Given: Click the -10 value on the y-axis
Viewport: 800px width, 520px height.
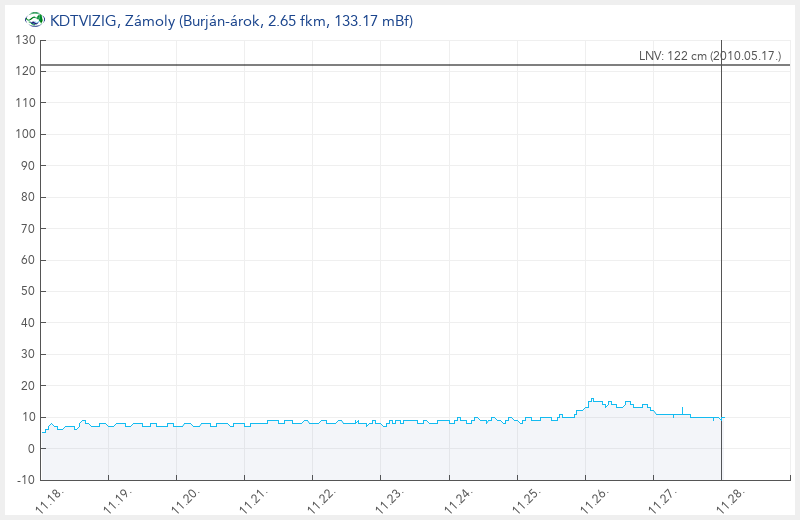Looking at the screenshot, I should pos(26,480).
